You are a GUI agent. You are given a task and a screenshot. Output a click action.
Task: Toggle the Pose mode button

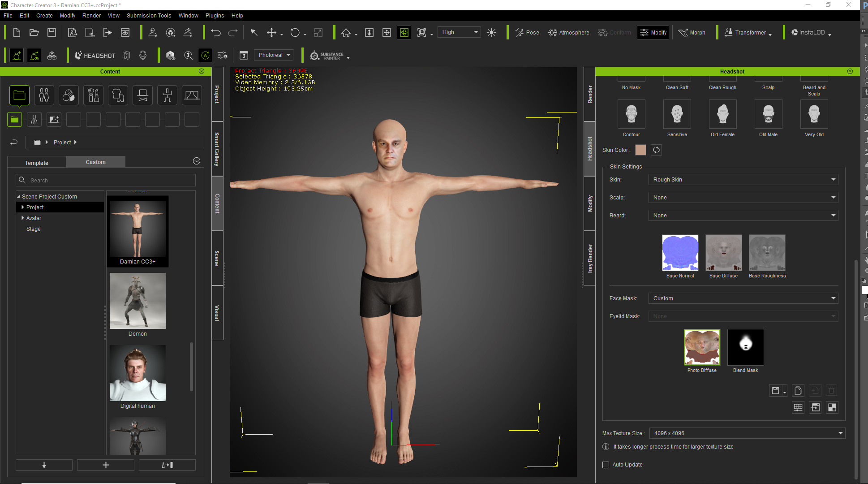point(527,32)
